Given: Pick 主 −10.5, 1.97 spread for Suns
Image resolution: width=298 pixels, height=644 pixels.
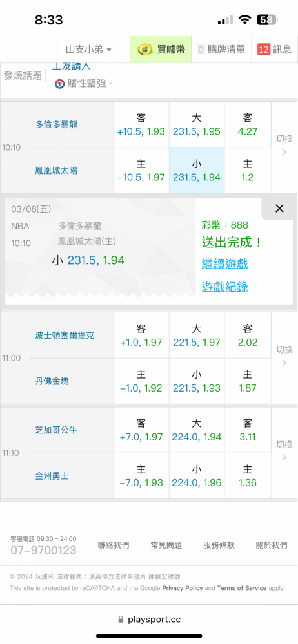Looking at the screenshot, I should [x=141, y=171].
